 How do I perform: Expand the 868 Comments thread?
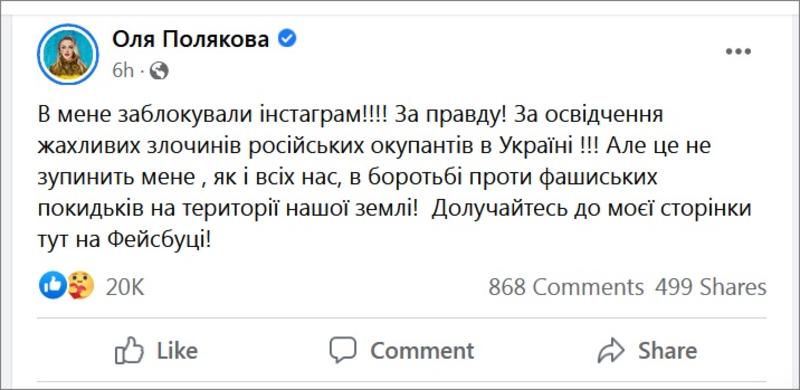pyautogui.click(x=566, y=287)
